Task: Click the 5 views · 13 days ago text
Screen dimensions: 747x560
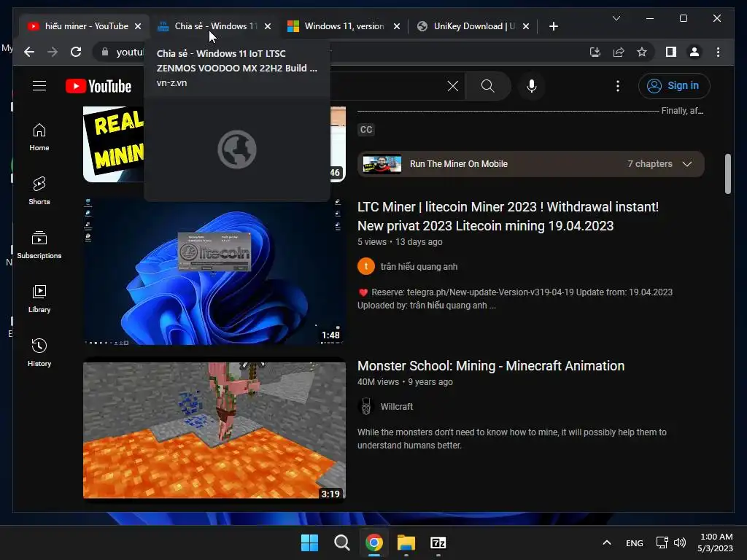Action: [x=400, y=242]
